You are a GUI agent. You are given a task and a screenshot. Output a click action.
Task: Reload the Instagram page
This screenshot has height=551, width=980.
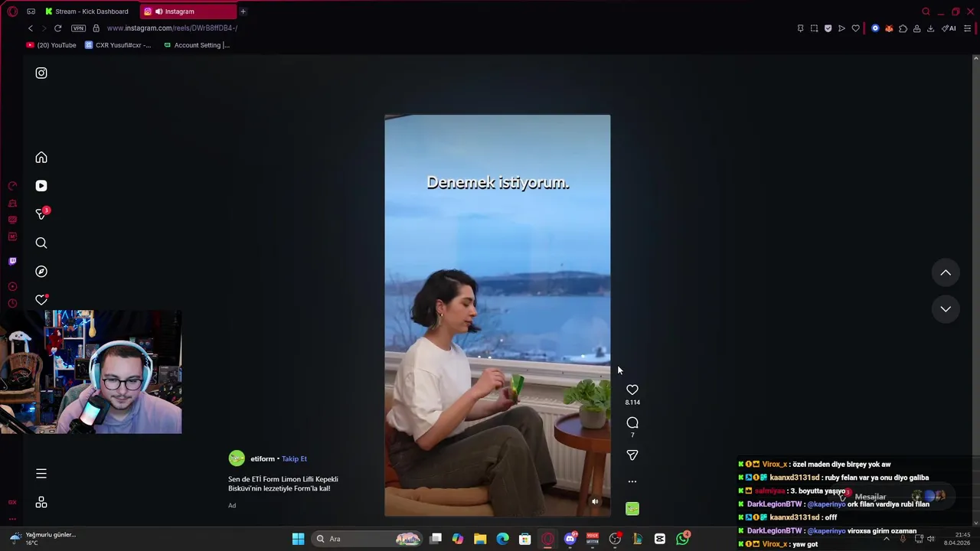57,28
